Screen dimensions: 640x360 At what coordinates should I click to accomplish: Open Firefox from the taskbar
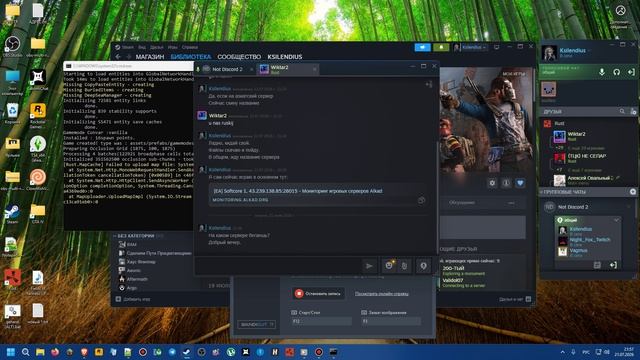(55, 352)
